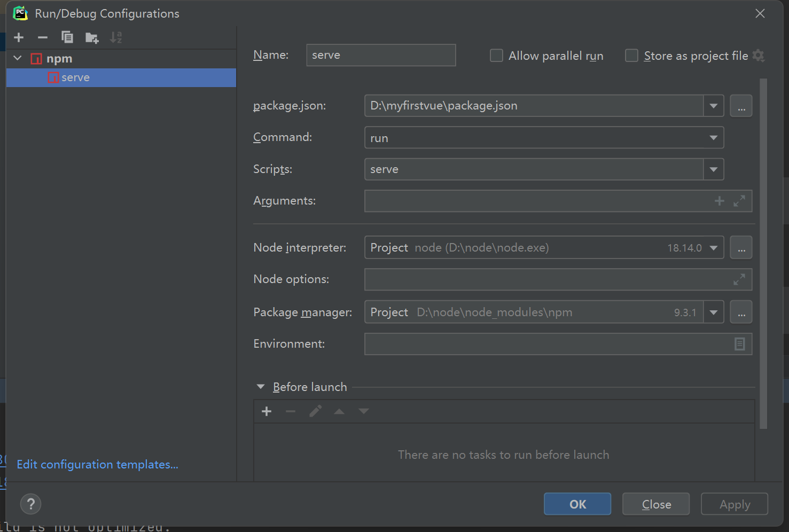Viewport: 789px width, 532px height.
Task: Open the Node interpreter dropdown
Action: click(x=714, y=248)
